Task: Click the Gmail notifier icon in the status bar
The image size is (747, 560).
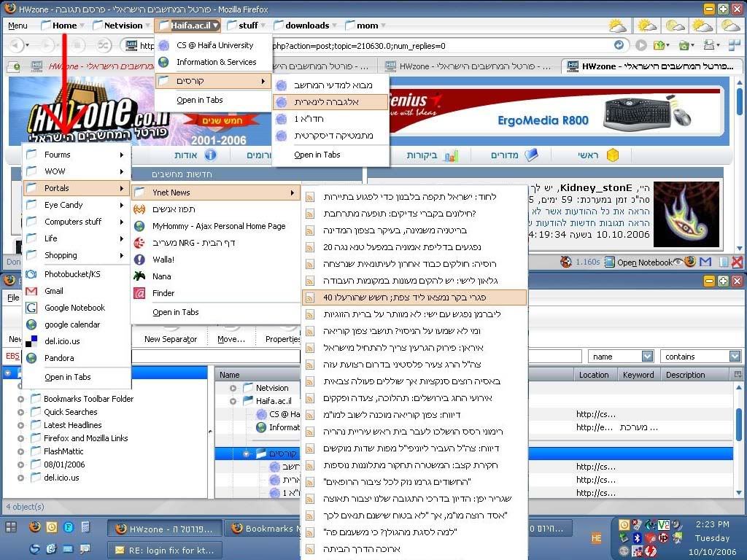Action: pyautogui.click(x=705, y=262)
